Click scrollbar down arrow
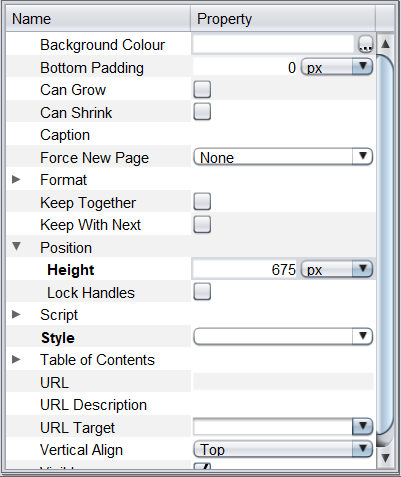Image resolution: width=401 pixels, height=477 pixels. point(386,457)
